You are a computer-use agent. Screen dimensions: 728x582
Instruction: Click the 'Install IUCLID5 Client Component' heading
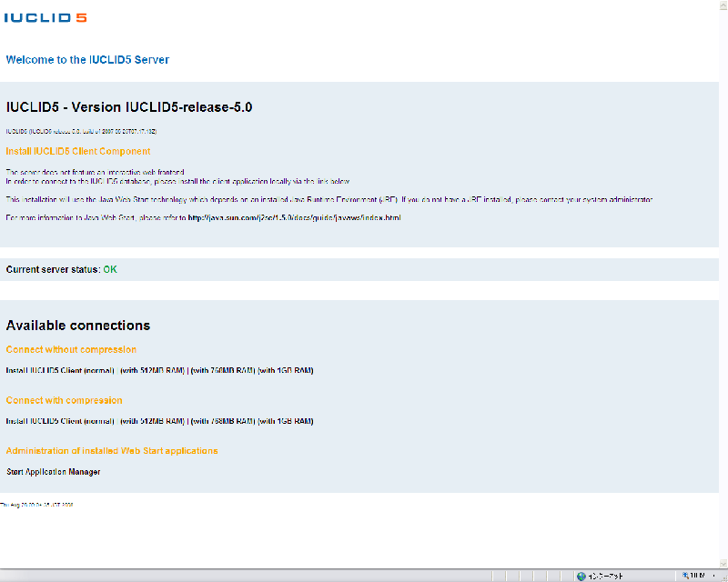pos(78,151)
